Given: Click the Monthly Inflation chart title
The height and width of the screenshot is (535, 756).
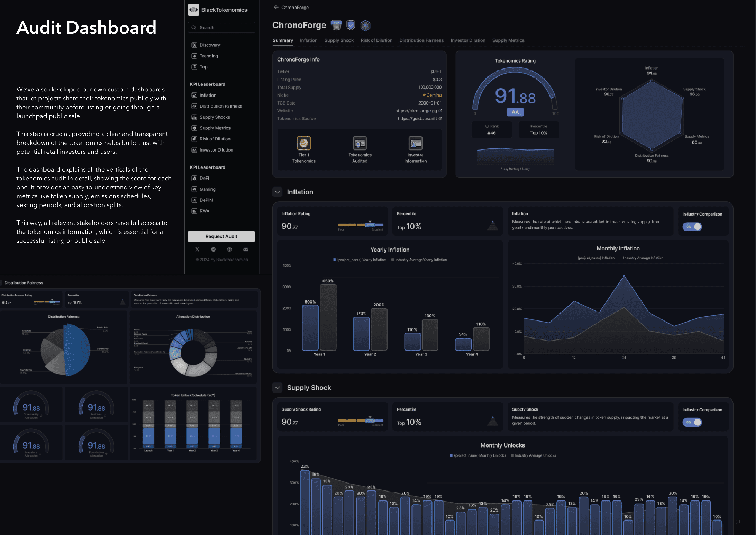Looking at the screenshot, I should coord(618,249).
